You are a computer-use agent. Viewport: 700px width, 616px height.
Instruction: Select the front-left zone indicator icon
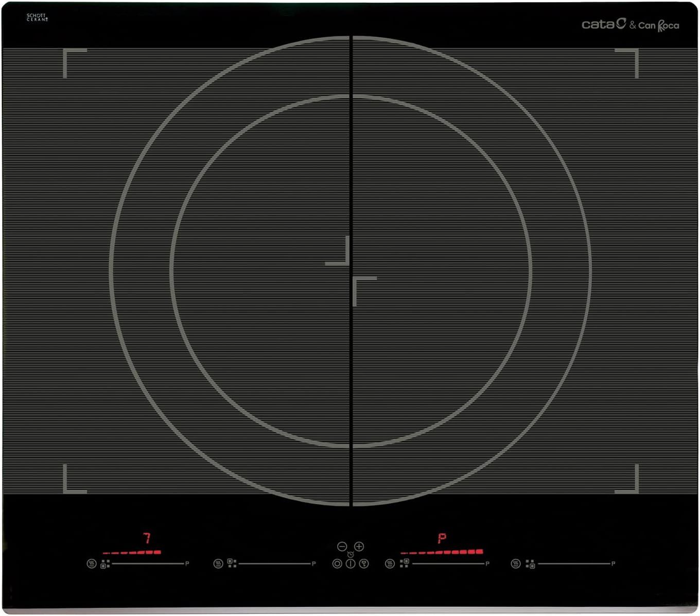click(x=106, y=564)
